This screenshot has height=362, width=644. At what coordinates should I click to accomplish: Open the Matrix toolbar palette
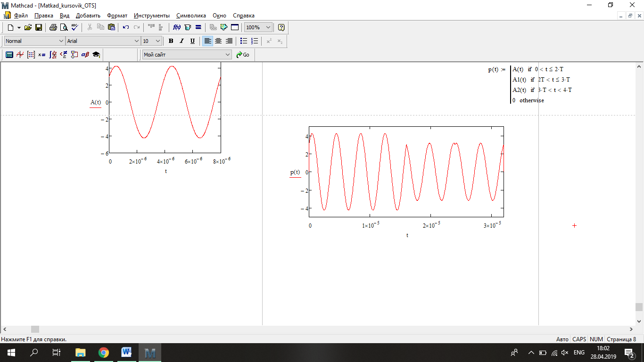click(x=31, y=55)
